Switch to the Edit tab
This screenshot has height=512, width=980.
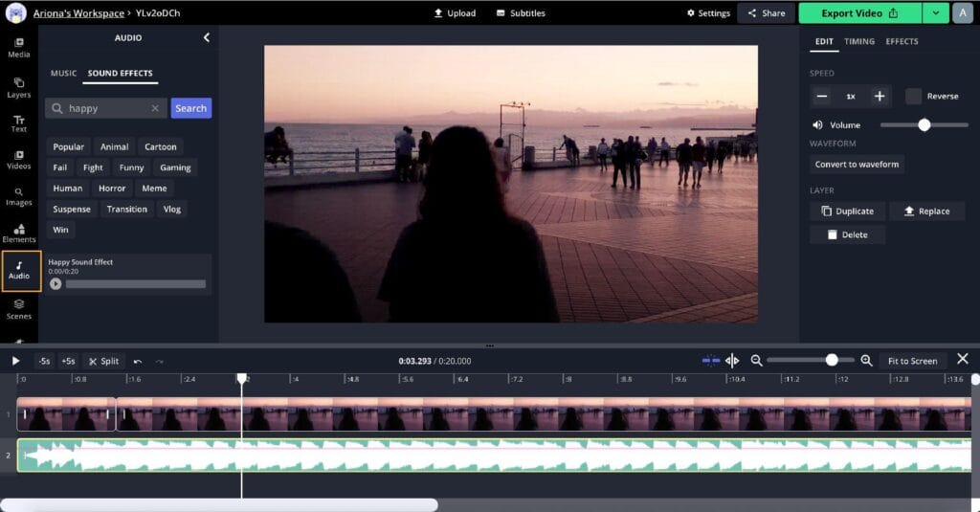coord(824,42)
